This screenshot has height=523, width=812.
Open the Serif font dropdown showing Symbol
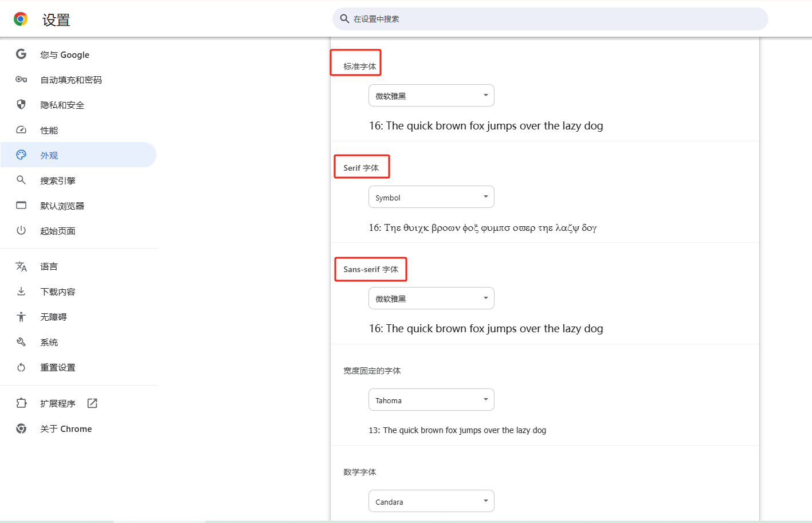(432, 197)
